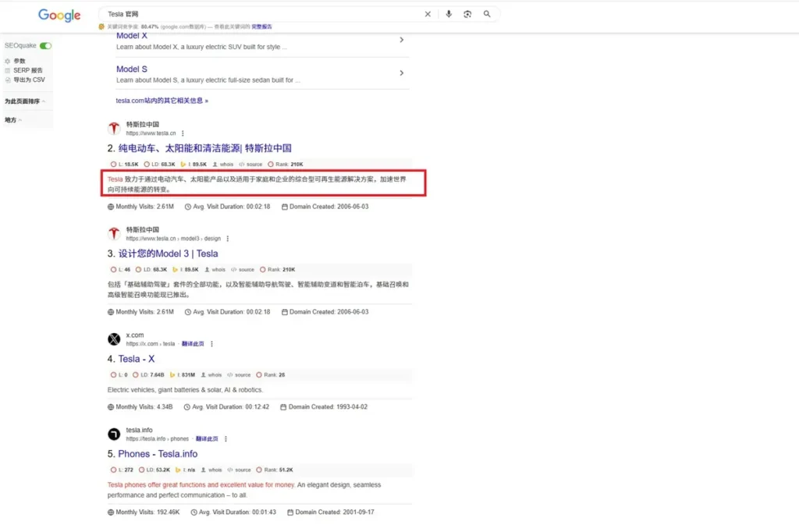
Task: Open the 设计您的Model 3 | Tesla result
Action: point(168,254)
